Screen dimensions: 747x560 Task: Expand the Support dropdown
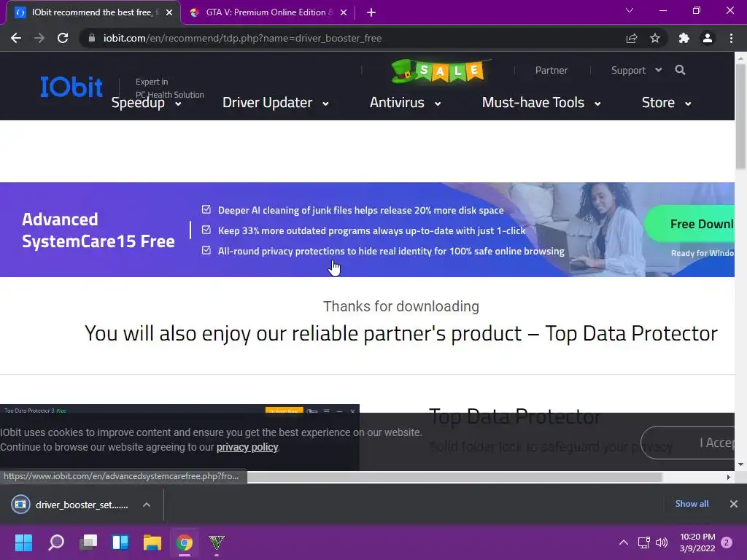click(x=636, y=71)
